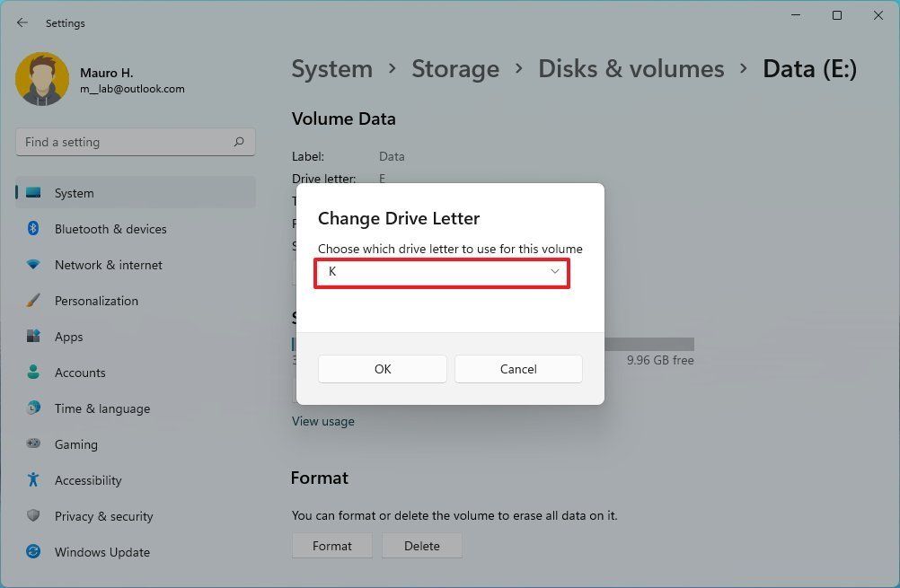Image resolution: width=900 pixels, height=588 pixels.
Task: Open Windows Update settings
Action: coord(101,552)
